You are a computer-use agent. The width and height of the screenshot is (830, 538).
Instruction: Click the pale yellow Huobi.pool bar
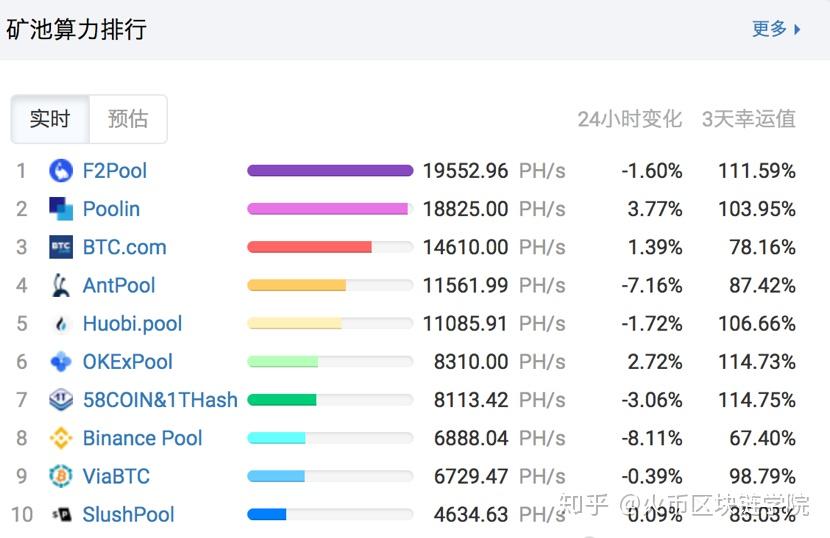point(294,323)
